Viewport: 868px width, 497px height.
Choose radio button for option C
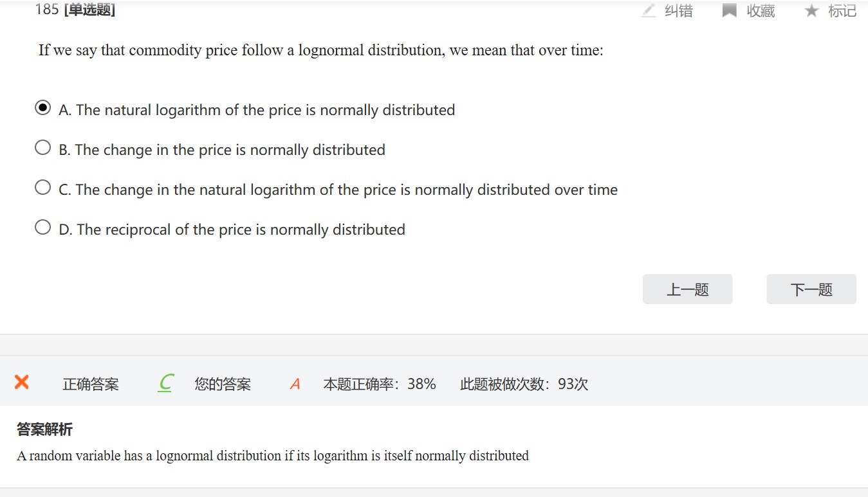pyautogui.click(x=42, y=188)
